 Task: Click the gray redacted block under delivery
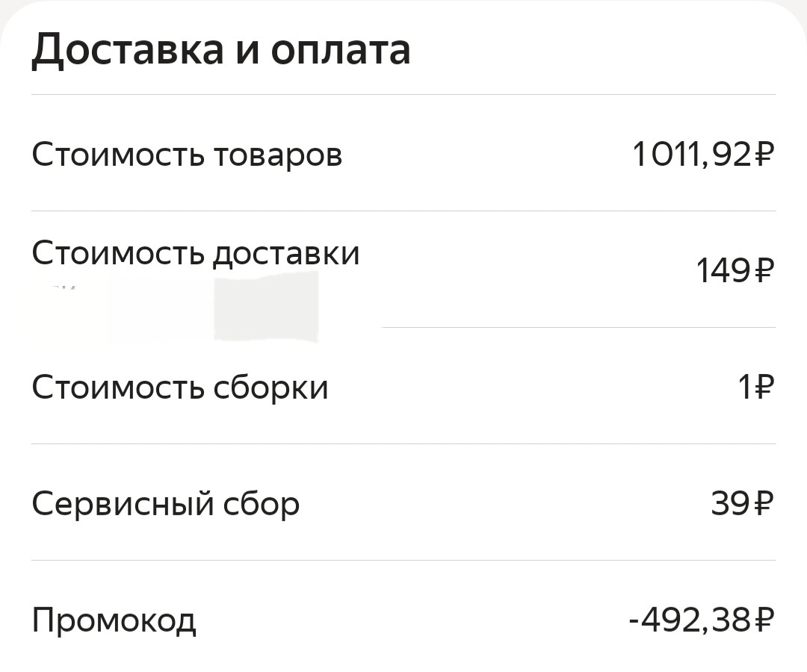(x=266, y=306)
